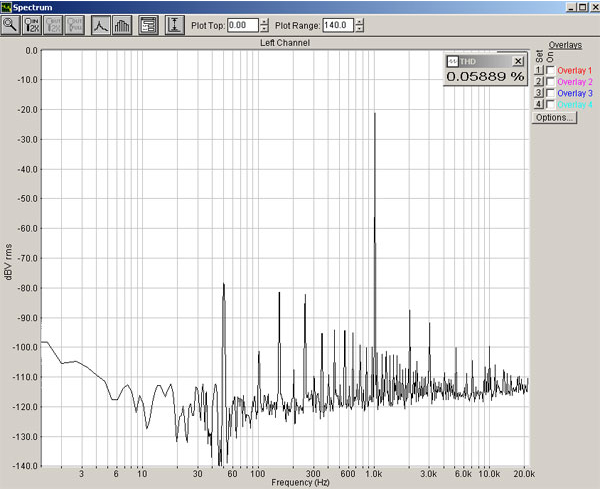Image resolution: width=600 pixels, height=490 pixels.
Task: Click the vertical autoscale icon
Action: [x=175, y=24]
